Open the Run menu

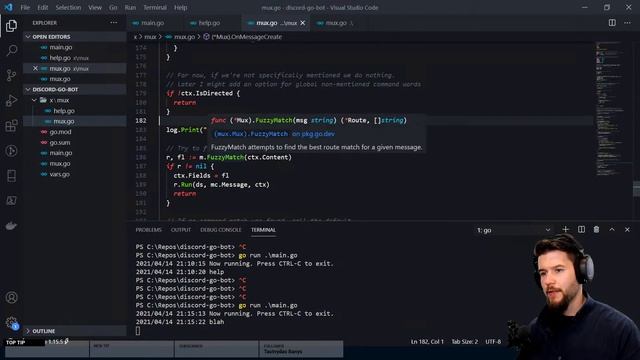[130, 7]
